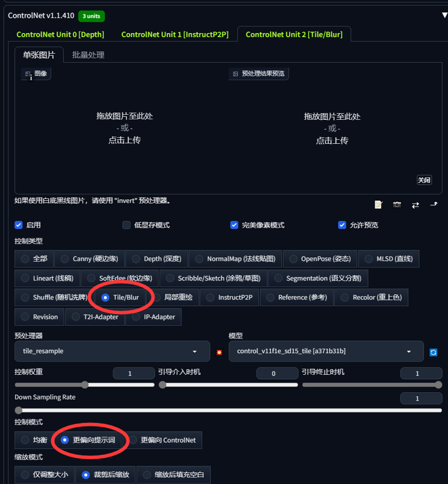Select Canny (硬边缘) control type
The height and width of the screenshot is (484, 448).
coord(90,259)
